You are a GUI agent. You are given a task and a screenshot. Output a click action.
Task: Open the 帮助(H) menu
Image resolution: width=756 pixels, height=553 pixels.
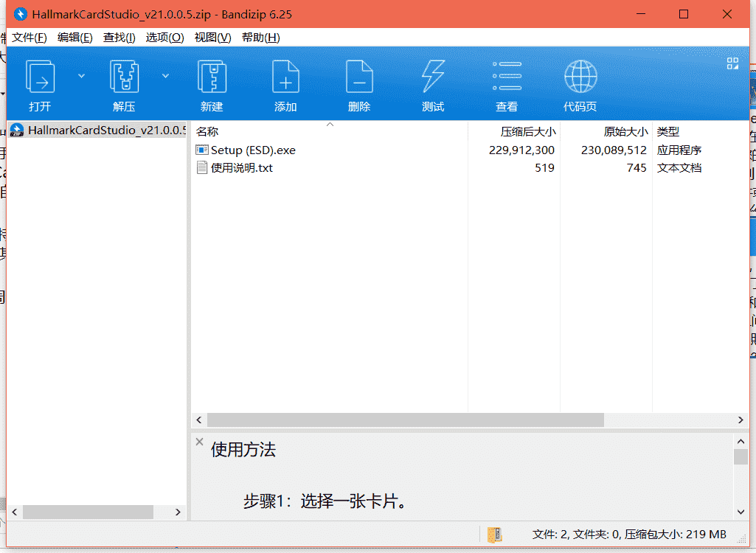pos(261,38)
